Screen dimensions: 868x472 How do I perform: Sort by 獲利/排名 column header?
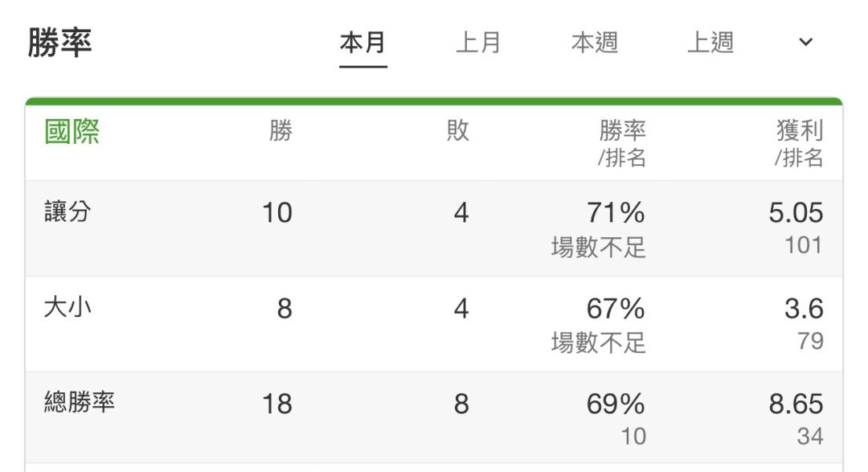click(799, 143)
